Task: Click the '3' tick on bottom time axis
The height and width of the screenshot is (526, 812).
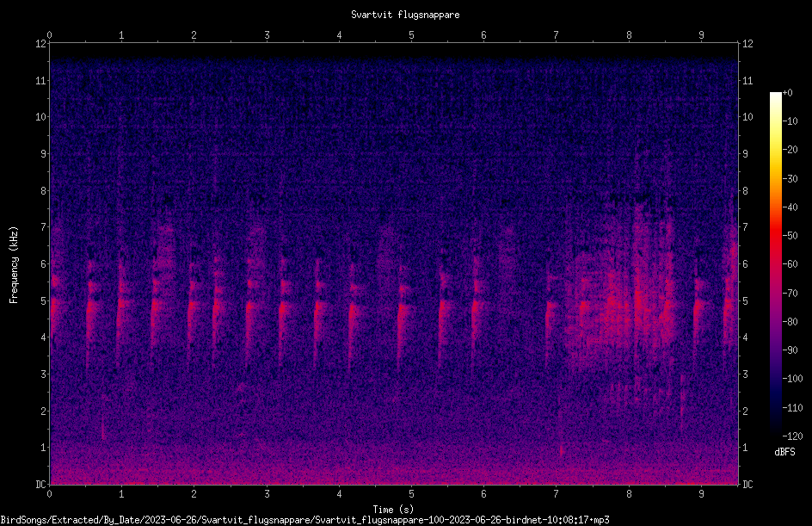Action: tap(267, 494)
